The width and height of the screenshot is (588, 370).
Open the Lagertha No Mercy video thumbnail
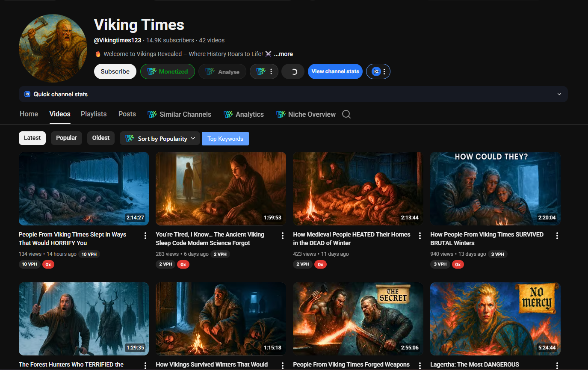coord(495,319)
